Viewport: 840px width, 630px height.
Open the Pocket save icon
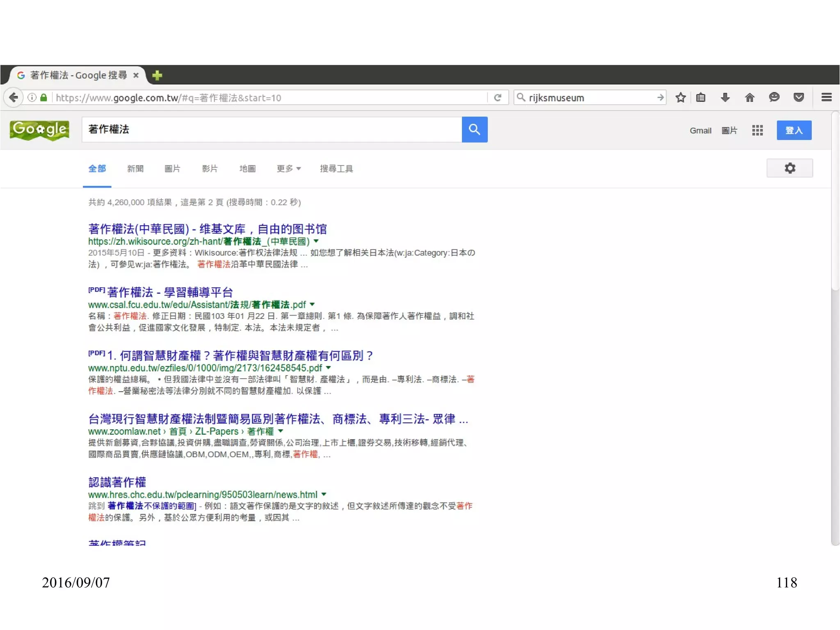(x=798, y=98)
